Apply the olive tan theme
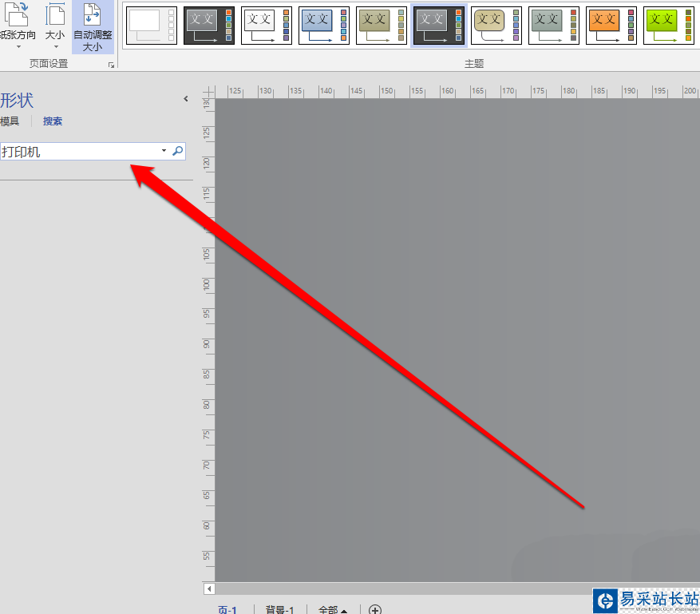This screenshot has height=614, width=700. coord(382,26)
